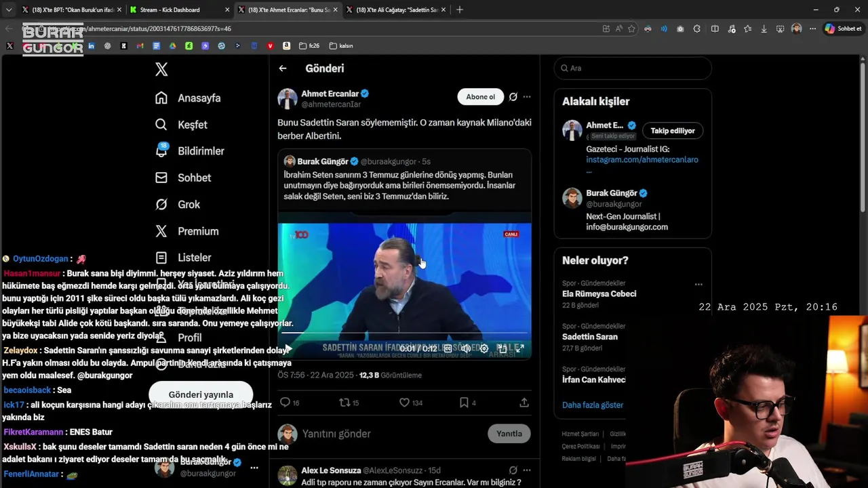
Task: Open the kalsın bookmarks folder
Action: coord(341,46)
